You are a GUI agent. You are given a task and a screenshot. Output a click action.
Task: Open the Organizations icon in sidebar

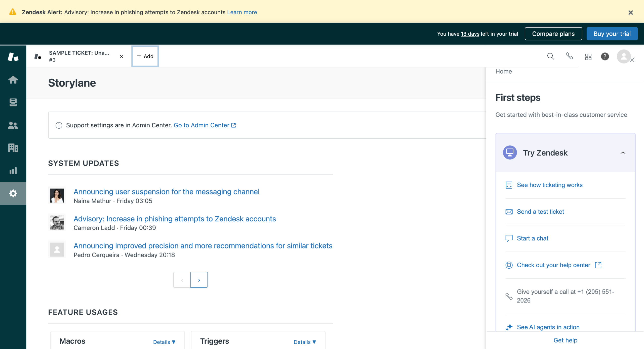[x=13, y=148]
